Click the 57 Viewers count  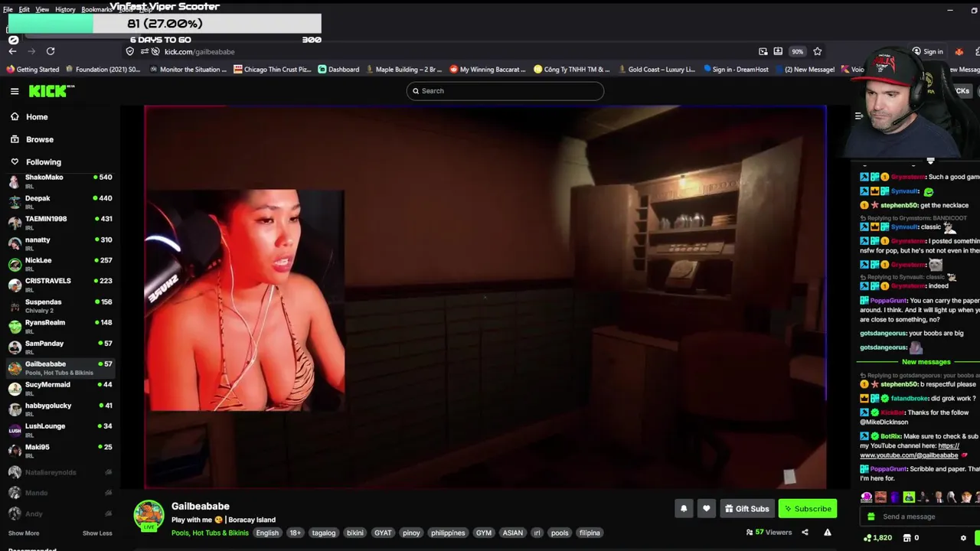pos(769,533)
